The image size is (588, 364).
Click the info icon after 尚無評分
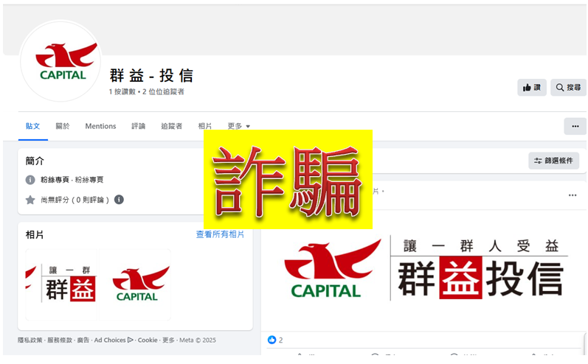click(119, 200)
